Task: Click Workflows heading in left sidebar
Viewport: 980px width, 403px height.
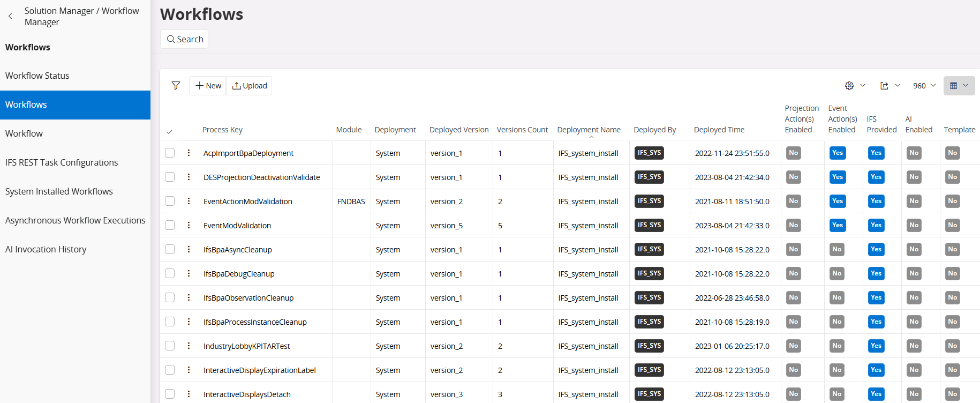Action: pyautogui.click(x=28, y=47)
